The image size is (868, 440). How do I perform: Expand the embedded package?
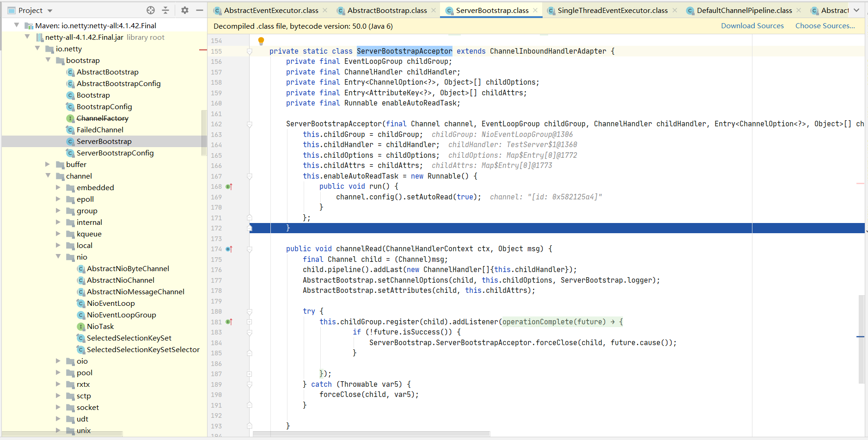58,187
